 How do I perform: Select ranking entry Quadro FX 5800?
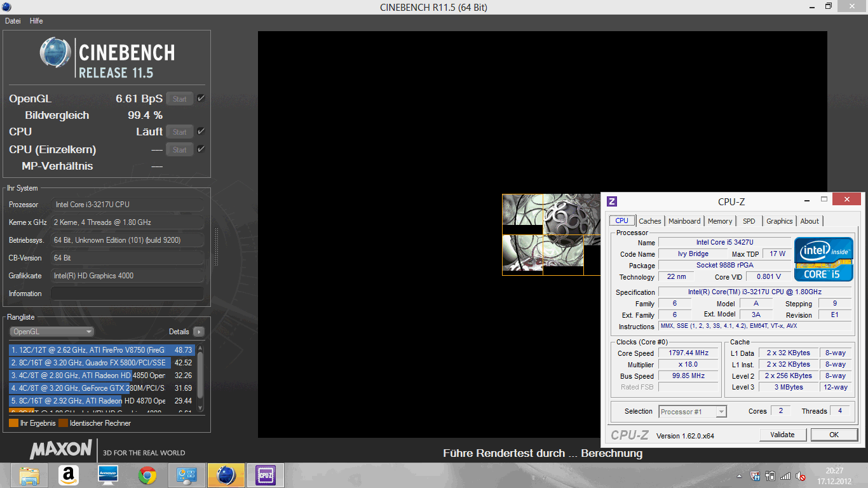pyautogui.click(x=102, y=363)
